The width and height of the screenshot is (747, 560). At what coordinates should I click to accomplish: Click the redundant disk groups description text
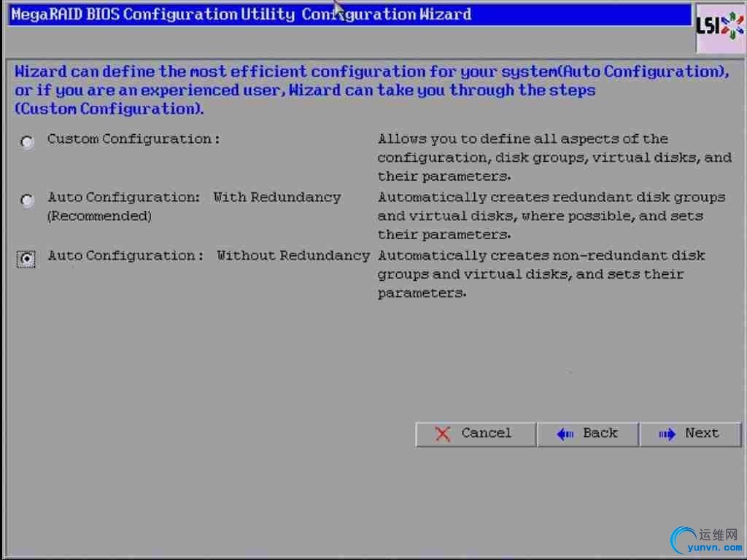[x=551, y=216]
